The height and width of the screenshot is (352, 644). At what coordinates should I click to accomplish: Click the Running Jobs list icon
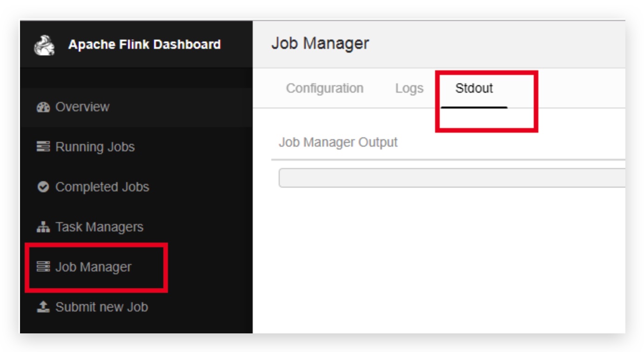coord(43,147)
